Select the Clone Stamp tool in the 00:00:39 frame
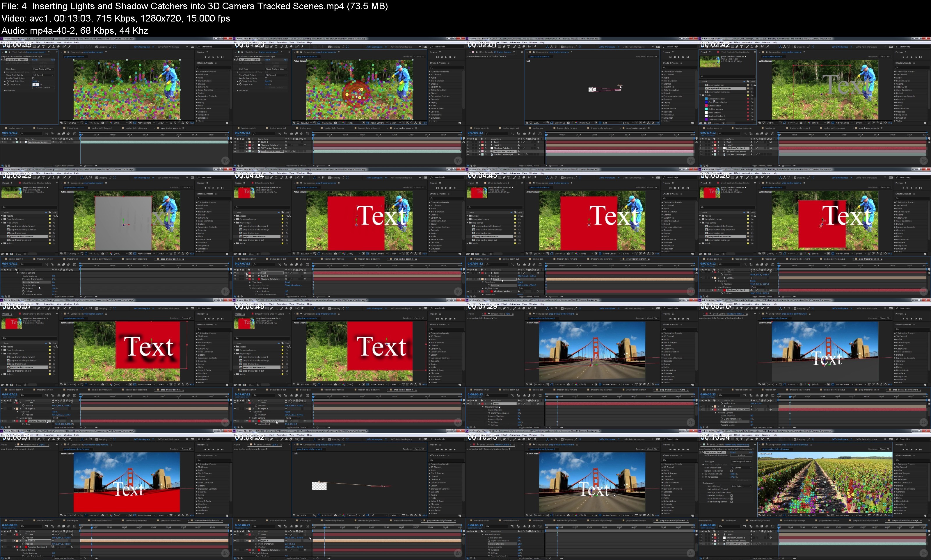The image size is (931, 560). (54, 47)
